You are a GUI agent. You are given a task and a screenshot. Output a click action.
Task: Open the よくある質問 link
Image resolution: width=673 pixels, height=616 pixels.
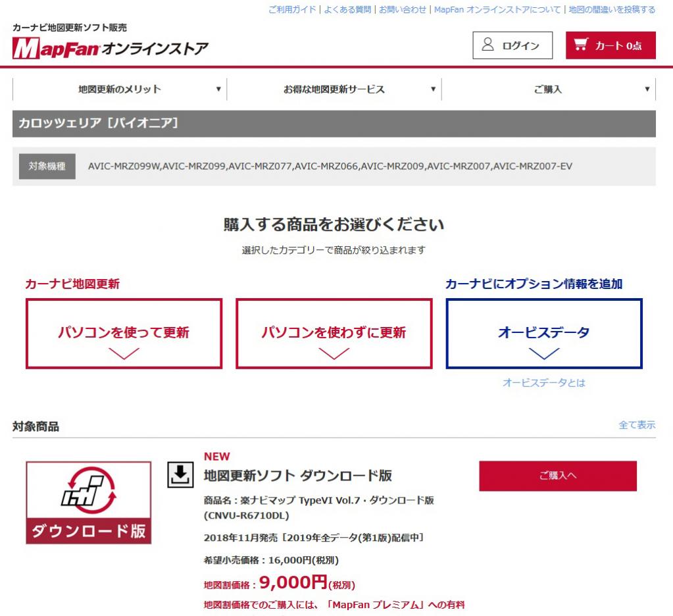click(x=347, y=9)
